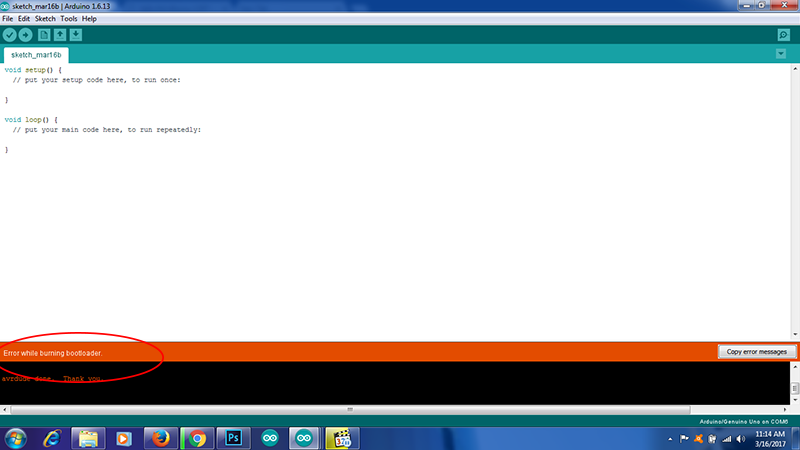Click the Upload arrow toolbar icon
This screenshot has width=800, height=450.
[x=25, y=35]
